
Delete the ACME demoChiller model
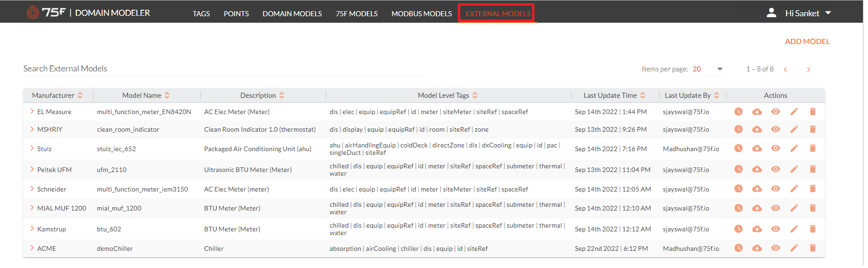pos(813,248)
